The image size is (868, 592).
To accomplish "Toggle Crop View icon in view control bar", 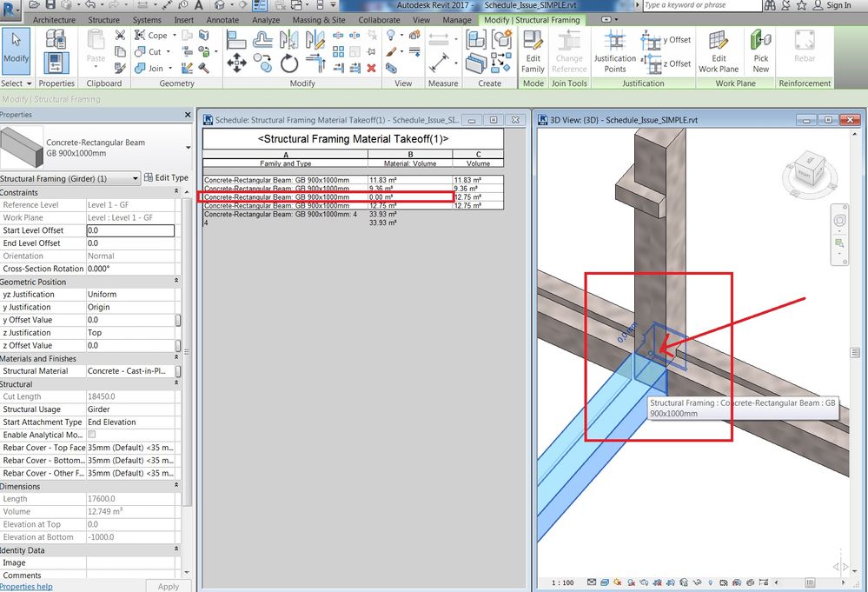I will pyautogui.click(x=657, y=582).
